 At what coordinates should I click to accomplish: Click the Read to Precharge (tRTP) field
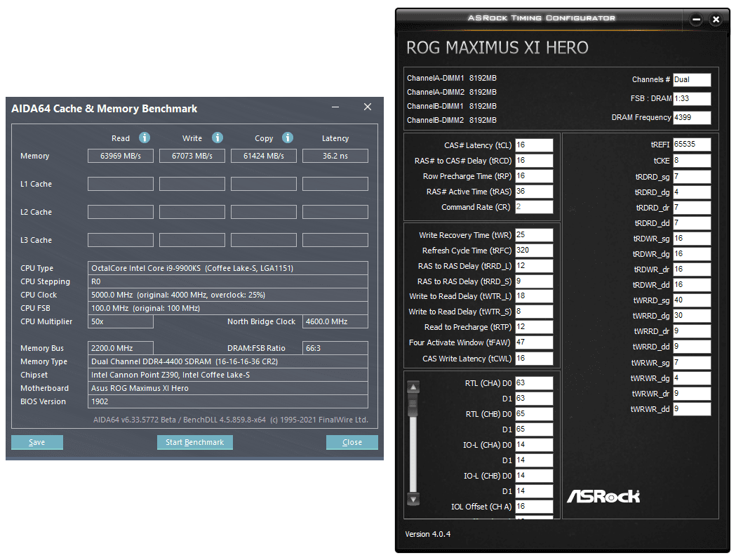click(x=534, y=327)
